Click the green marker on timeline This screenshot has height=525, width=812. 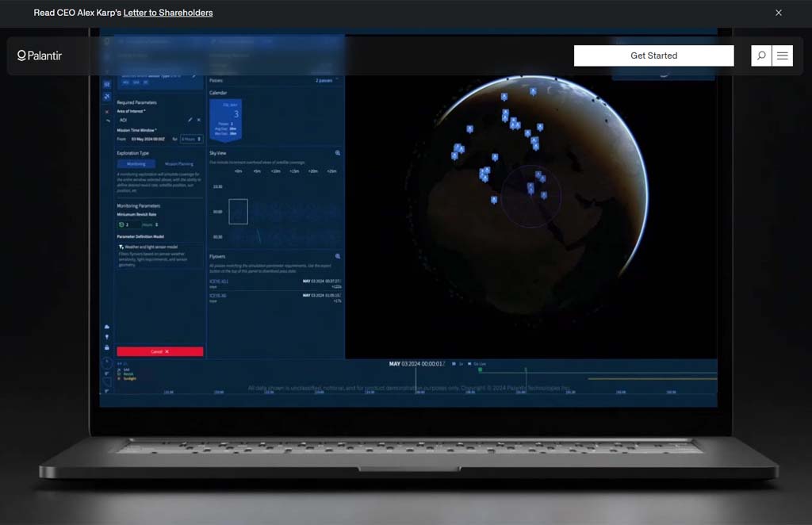pos(480,370)
